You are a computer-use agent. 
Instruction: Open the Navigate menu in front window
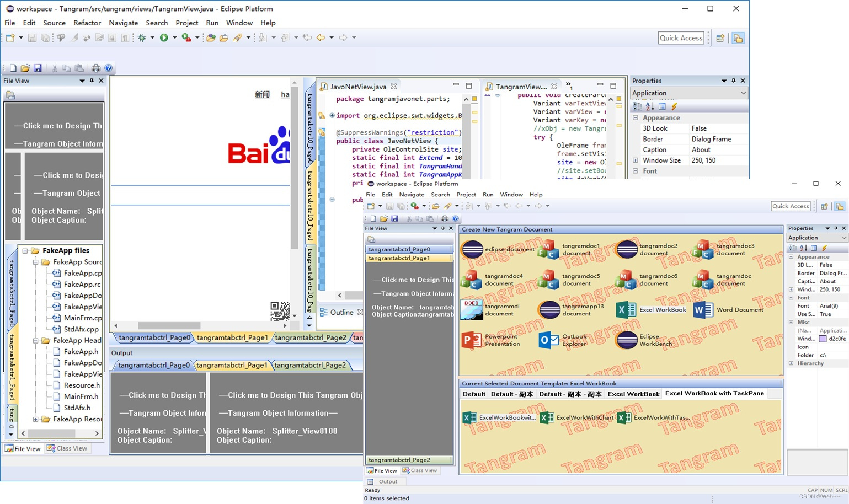pyautogui.click(x=412, y=195)
